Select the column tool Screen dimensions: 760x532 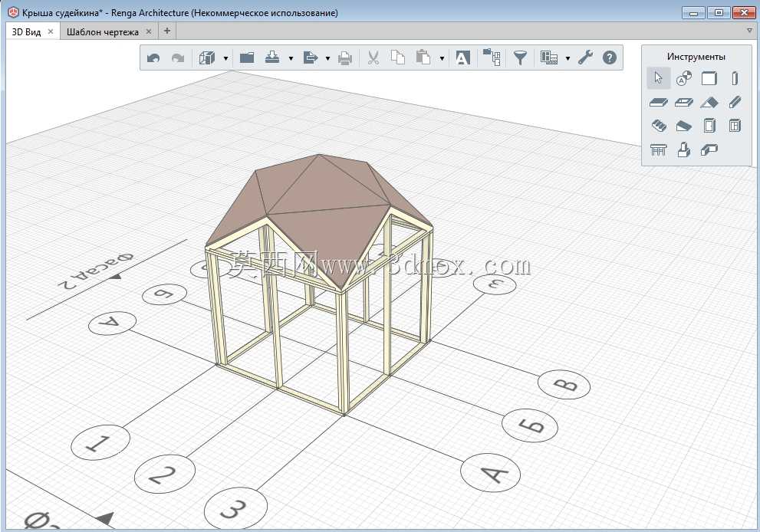tap(735, 78)
